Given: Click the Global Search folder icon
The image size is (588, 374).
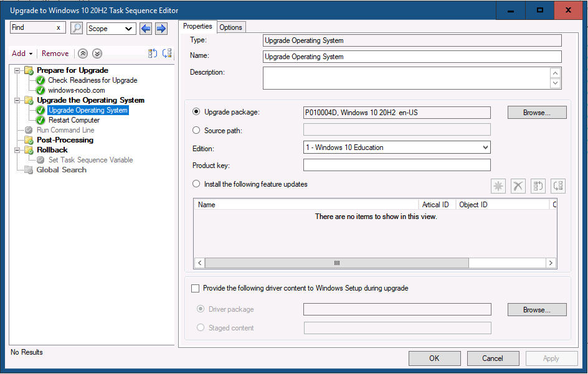Looking at the screenshot, I should coord(29,170).
